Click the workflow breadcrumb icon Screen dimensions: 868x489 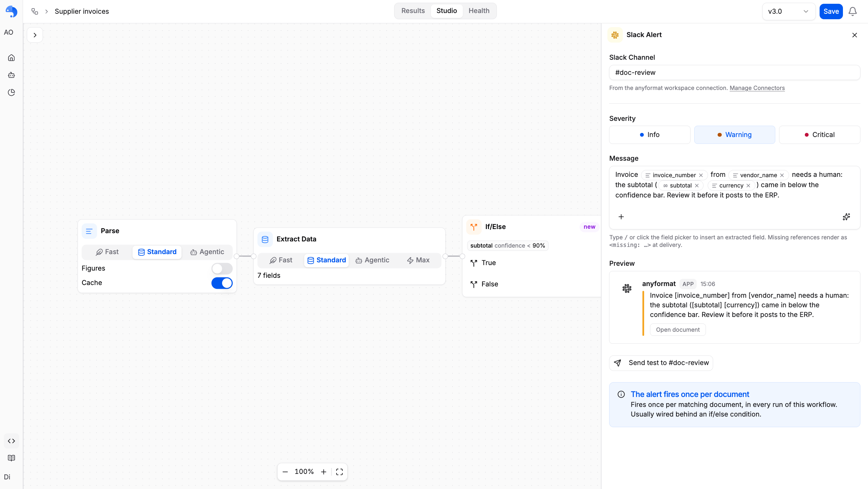point(34,11)
